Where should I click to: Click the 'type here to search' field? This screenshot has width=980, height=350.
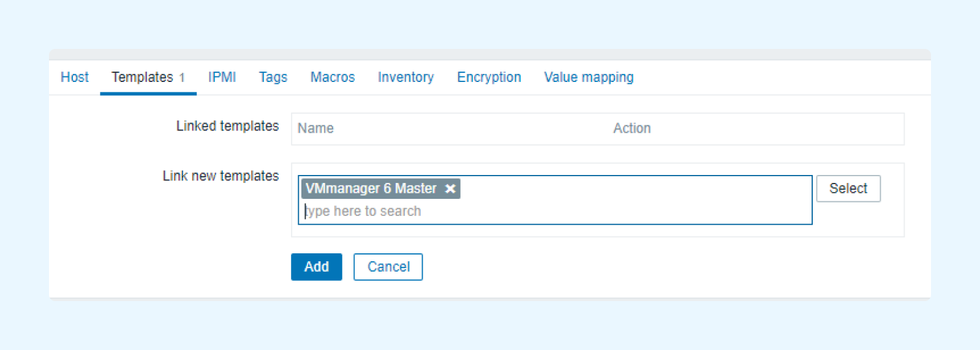[x=555, y=211]
